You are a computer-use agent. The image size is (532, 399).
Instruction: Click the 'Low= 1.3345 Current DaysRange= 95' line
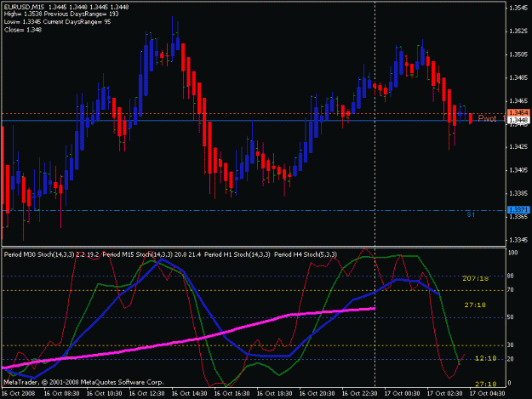(x=57, y=22)
